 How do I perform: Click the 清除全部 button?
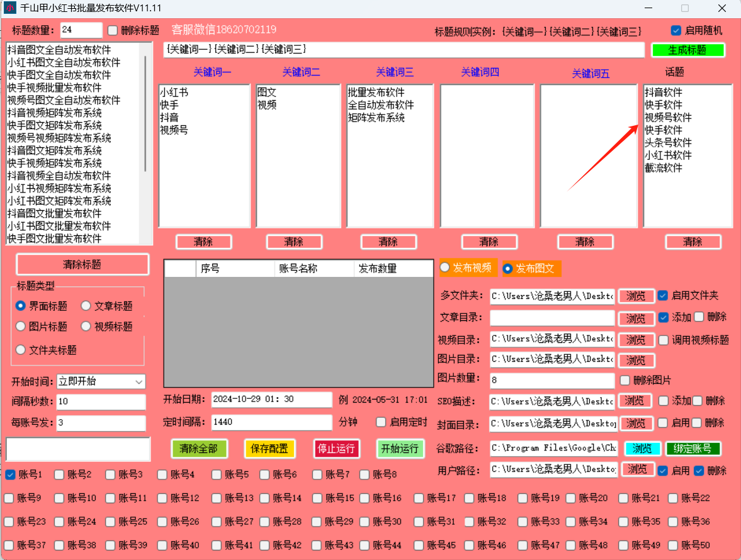point(199,449)
